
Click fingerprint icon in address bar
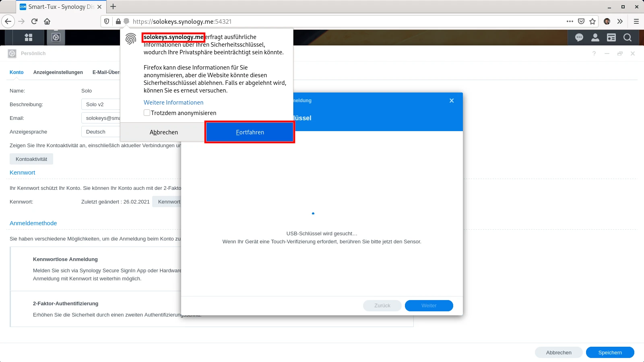pos(126,21)
